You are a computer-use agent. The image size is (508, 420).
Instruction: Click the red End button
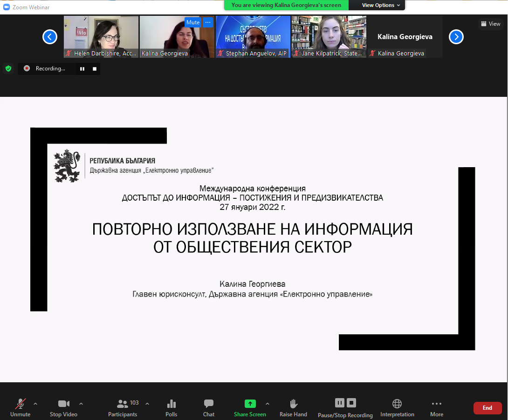coord(487,408)
